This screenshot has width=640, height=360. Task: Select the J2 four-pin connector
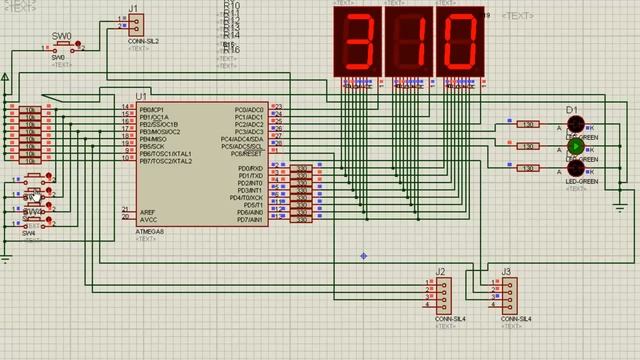pyautogui.click(x=444, y=296)
